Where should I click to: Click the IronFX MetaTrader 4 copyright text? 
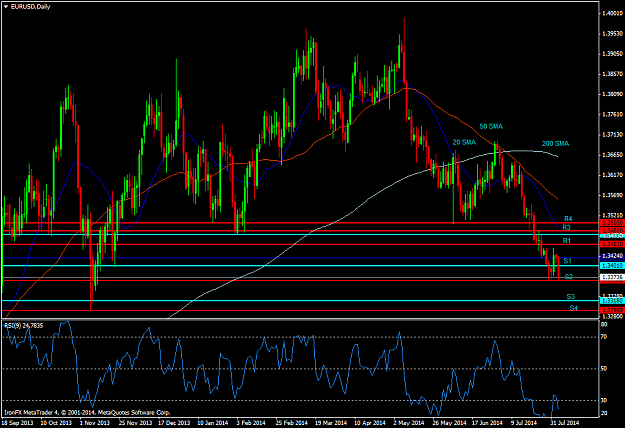pyautogui.click(x=87, y=412)
